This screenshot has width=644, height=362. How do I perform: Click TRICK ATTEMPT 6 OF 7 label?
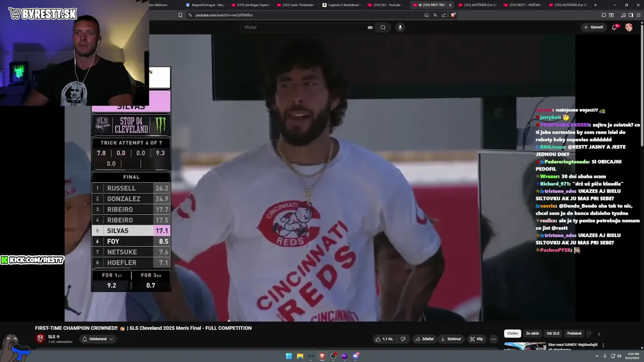click(x=131, y=143)
